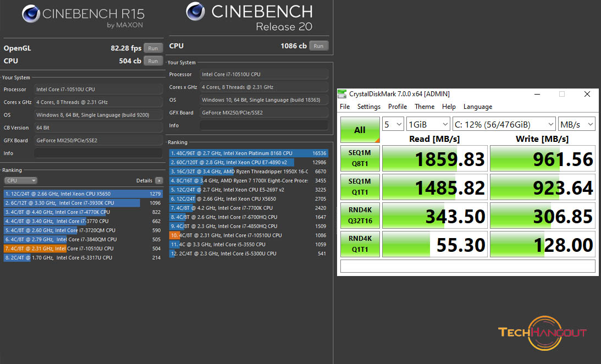Click the RND4K Q32T16 read value 343.50
Image resolution: width=601 pixels, height=364 pixels.
[x=434, y=216]
